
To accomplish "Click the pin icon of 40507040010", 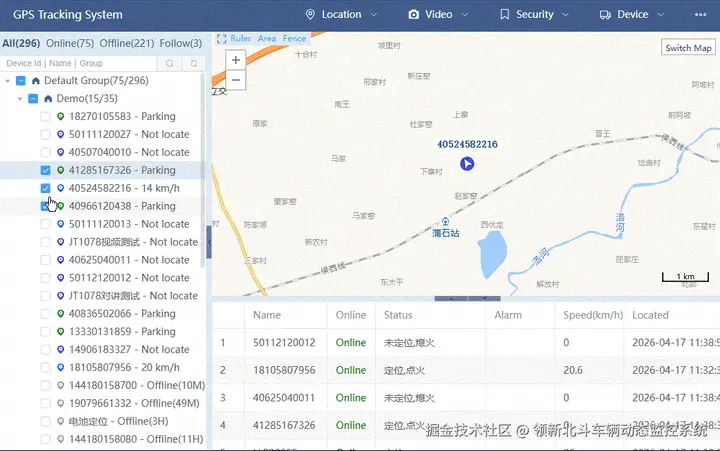I will click(60, 152).
